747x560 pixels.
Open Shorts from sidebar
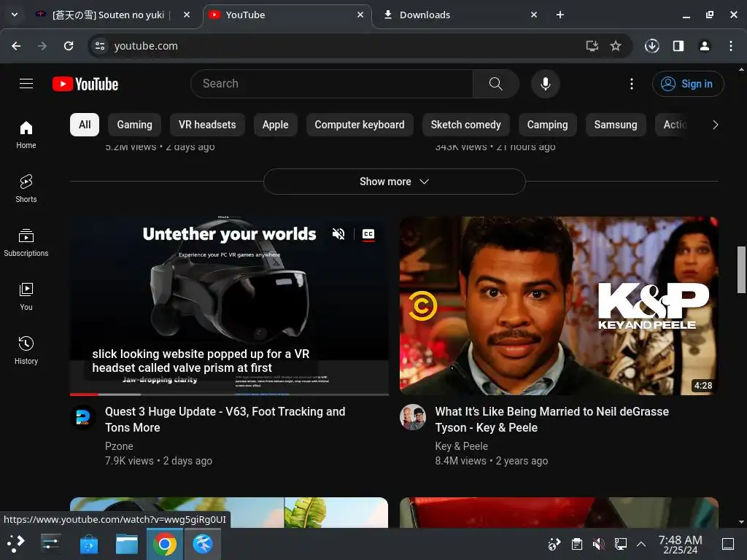26,189
